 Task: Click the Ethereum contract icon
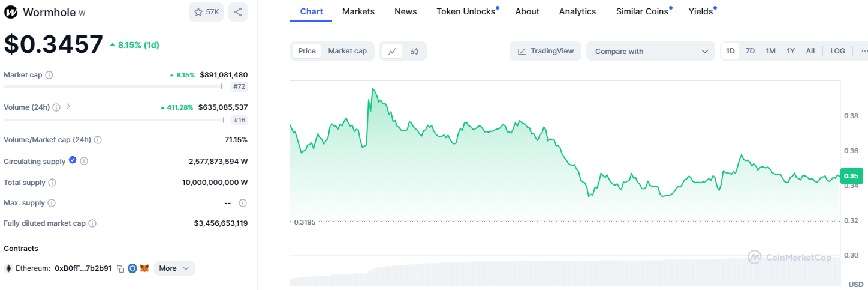[8, 268]
